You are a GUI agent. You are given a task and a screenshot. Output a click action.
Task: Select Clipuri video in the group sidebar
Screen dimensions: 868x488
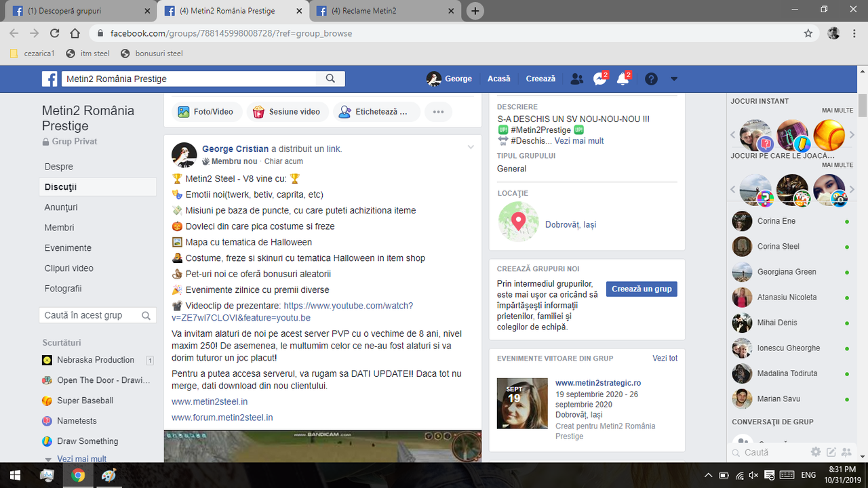tap(69, 268)
